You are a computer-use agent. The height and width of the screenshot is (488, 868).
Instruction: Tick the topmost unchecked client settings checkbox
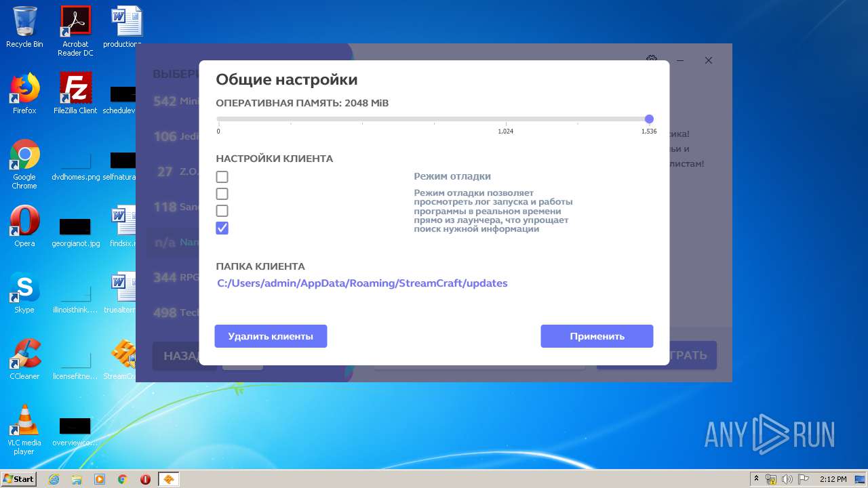(x=222, y=177)
